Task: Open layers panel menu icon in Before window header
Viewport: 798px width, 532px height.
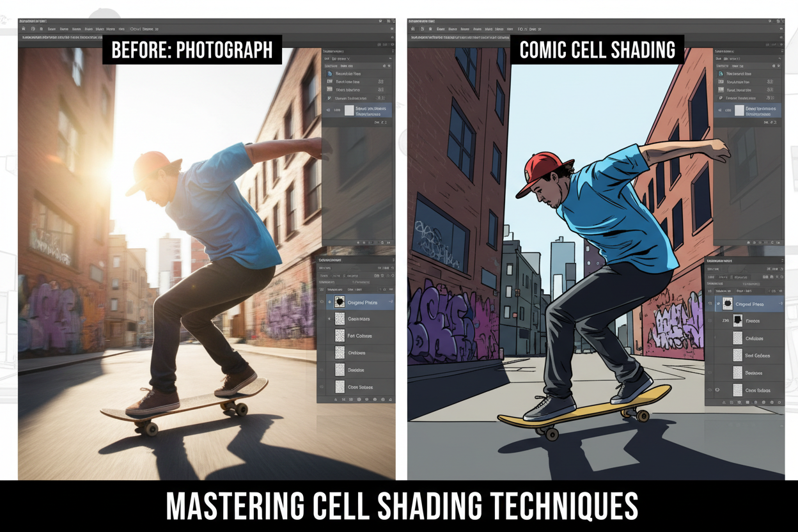Action: [x=394, y=260]
